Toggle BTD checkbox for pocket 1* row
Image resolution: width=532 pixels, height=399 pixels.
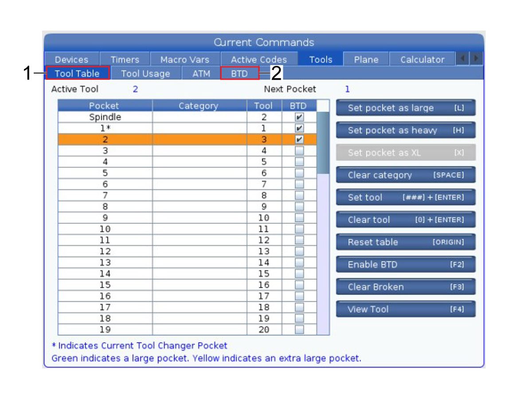click(x=300, y=129)
